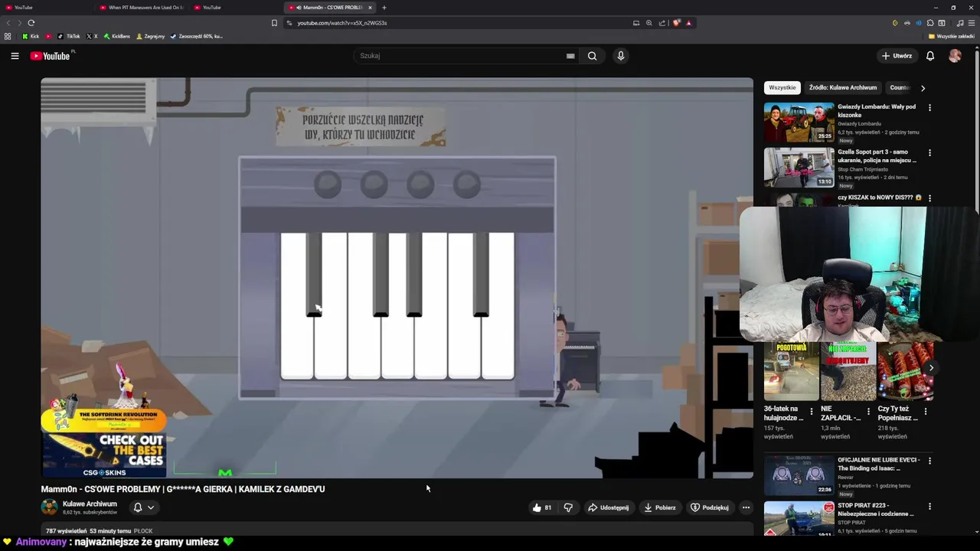Screen dimensions: 980x551
Task: Open the Utwórz create menu
Action: point(897,56)
